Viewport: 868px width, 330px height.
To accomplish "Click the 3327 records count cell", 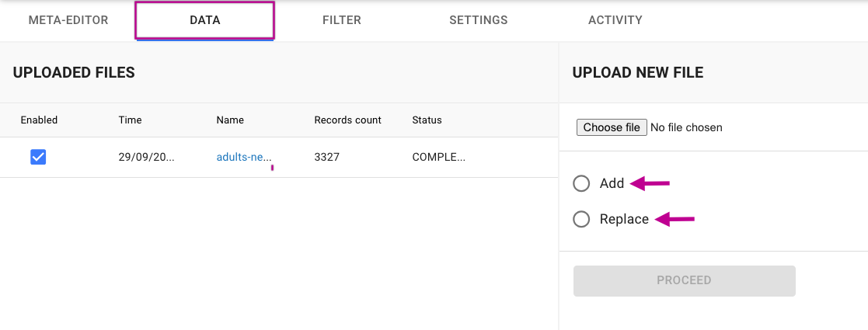I will click(x=326, y=157).
